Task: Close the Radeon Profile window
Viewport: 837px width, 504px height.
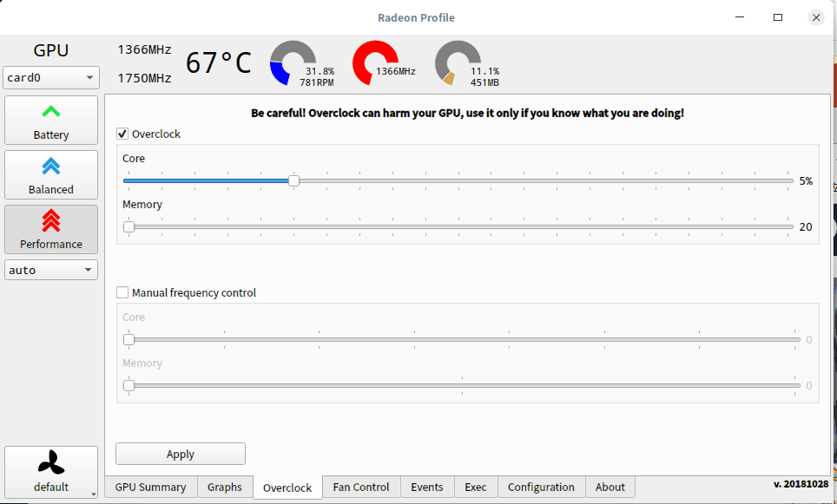Action: coord(816,17)
